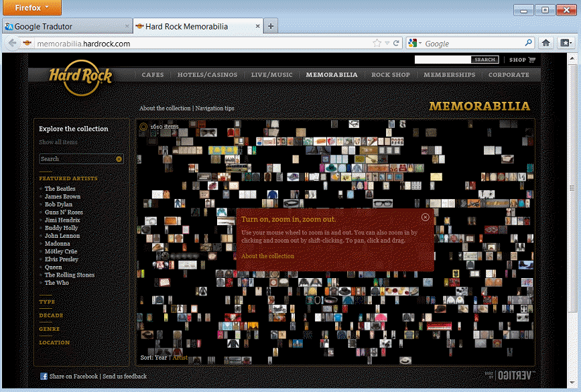The image size is (581, 392).
Task: Focus the Google search box
Action: [x=474, y=44]
